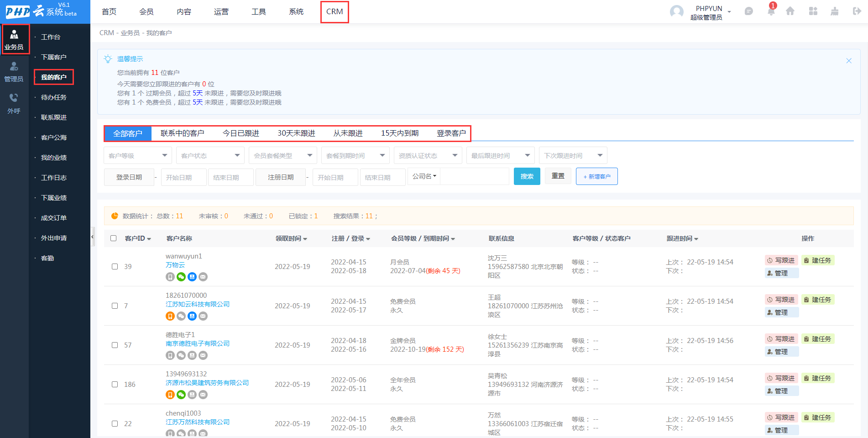
Task: Open the 最后跟进时间 dropdown filter
Action: coord(501,156)
